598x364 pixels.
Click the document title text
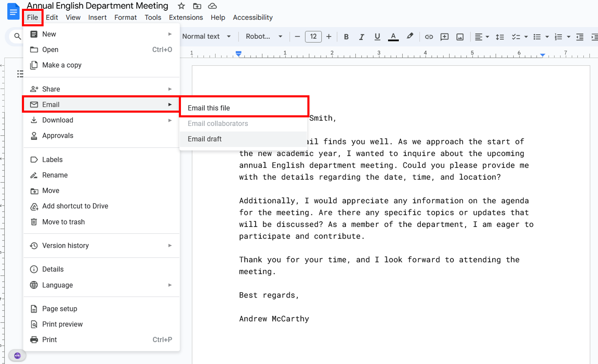tap(97, 6)
